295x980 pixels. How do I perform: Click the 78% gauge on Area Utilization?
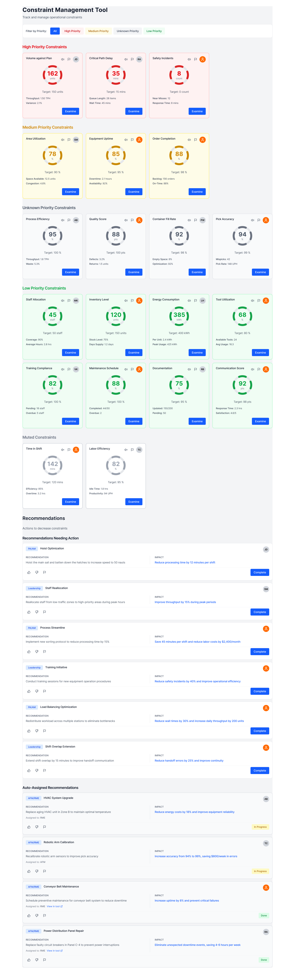tap(53, 155)
